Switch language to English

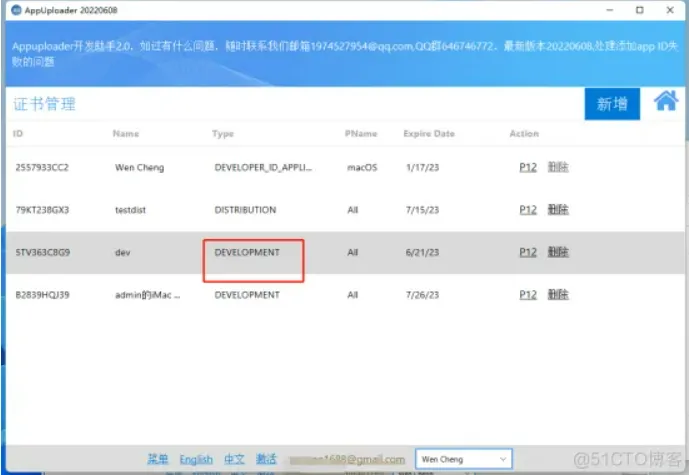tap(196, 460)
